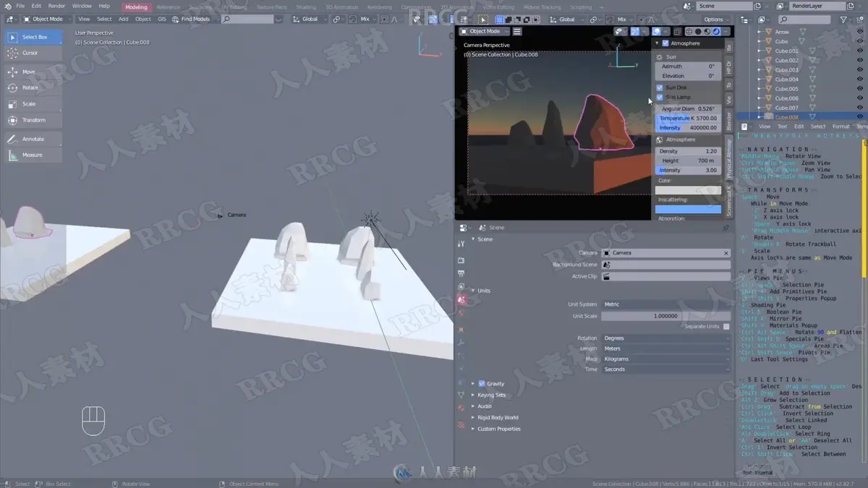Open the File menu
This screenshot has height=488, width=868.
[20, 6]
